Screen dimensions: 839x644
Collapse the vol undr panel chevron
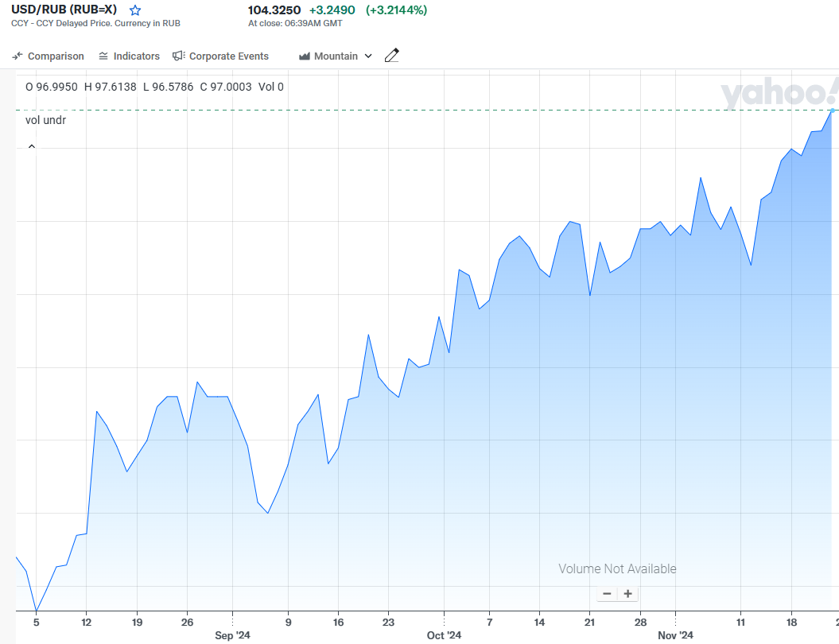click(32, 146)
